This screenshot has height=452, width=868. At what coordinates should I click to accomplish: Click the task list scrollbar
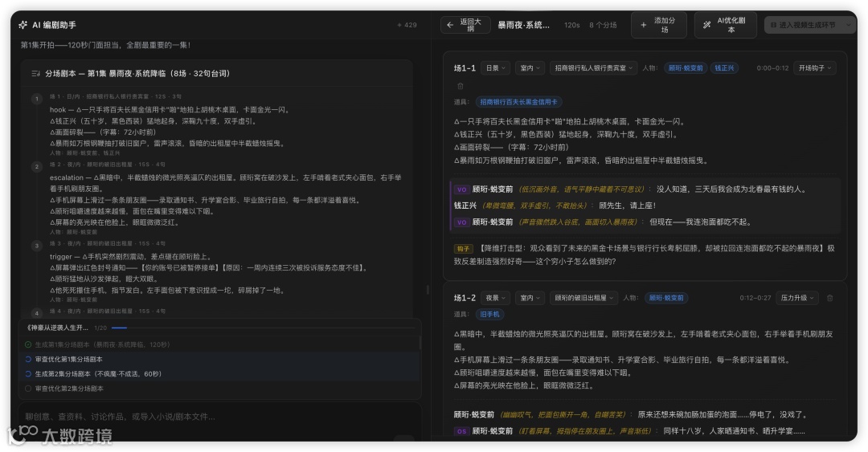point(420,343)
